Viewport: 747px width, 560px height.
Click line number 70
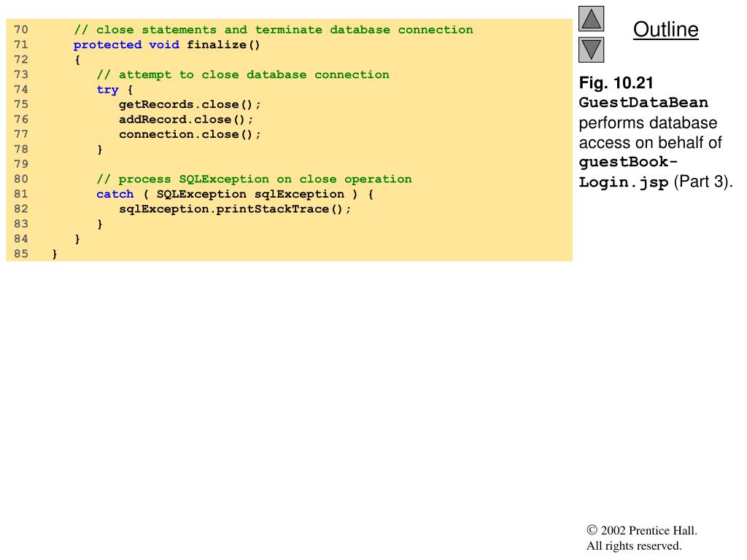click(21, 29)
